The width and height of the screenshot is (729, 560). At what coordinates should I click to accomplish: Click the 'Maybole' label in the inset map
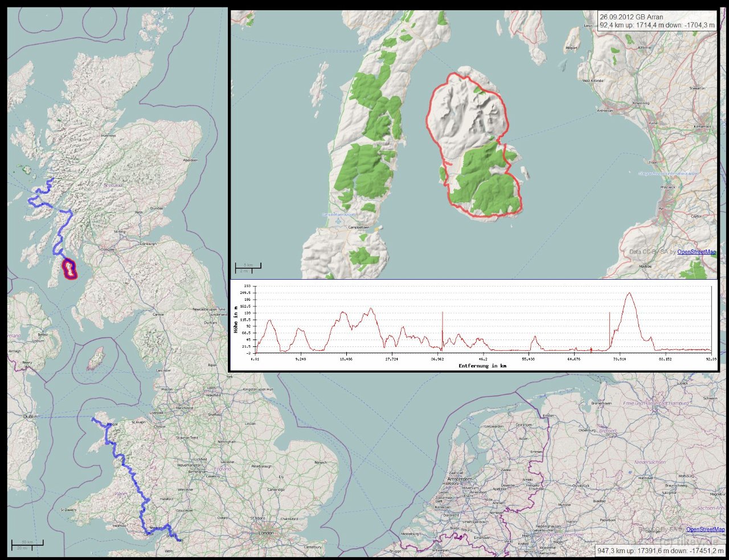[x=645, y=266]
